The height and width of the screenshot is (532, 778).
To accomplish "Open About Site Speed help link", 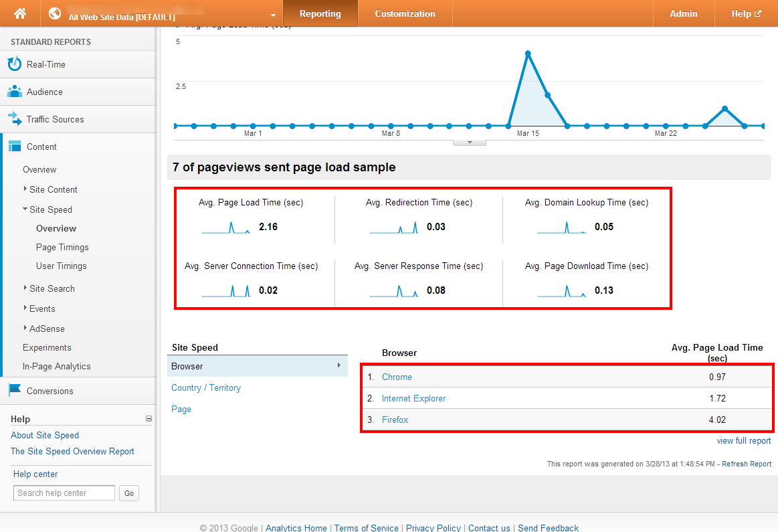I will (45, 435).
